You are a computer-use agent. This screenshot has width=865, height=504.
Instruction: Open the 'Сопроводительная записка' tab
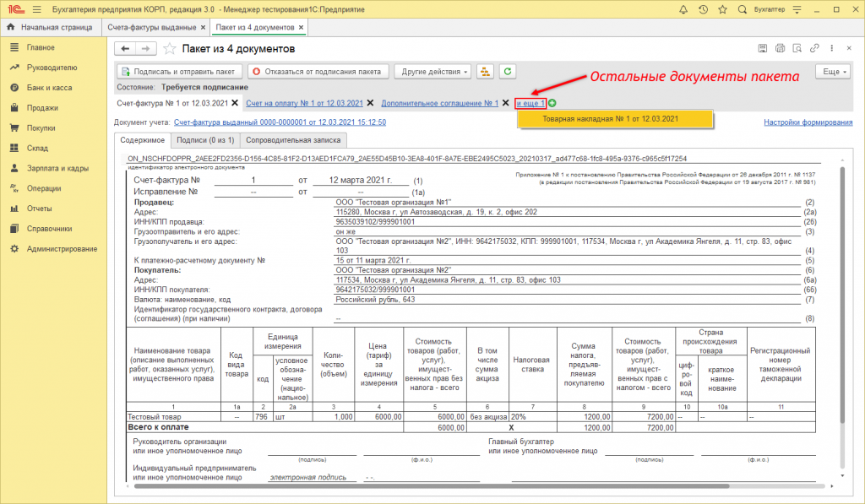[295, 141]
